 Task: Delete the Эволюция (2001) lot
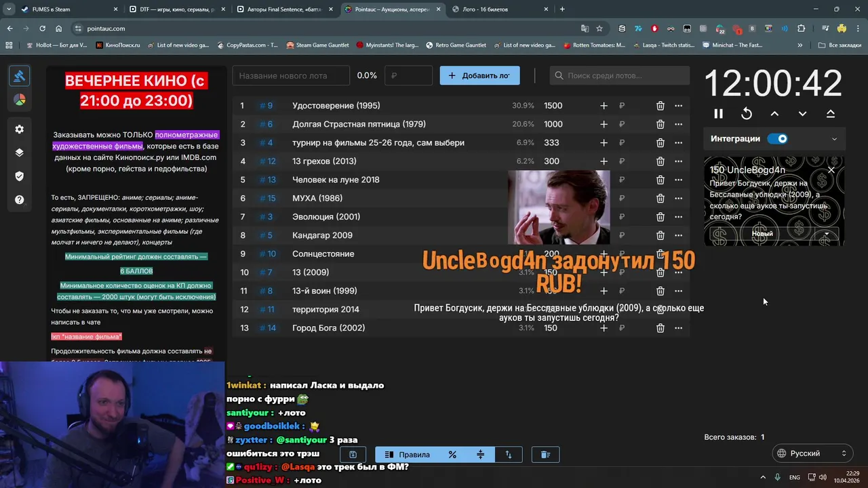point(660,217)
